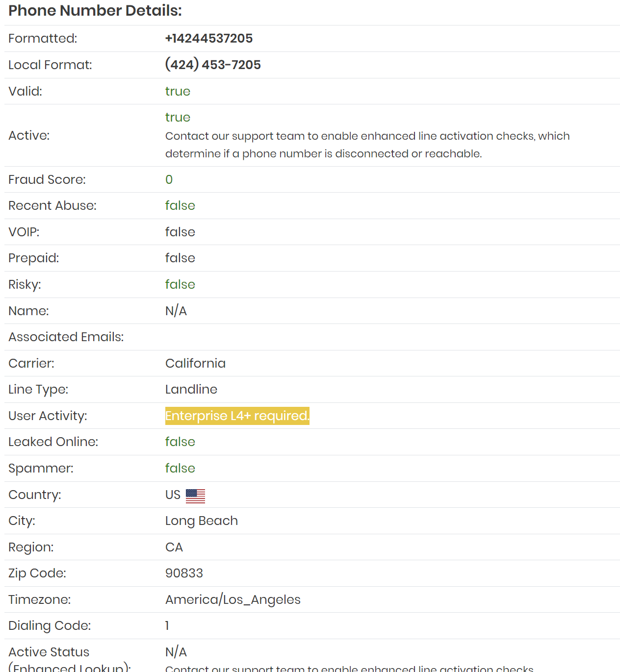
Task: Click the Spammer false value
Action: point(180,468)
